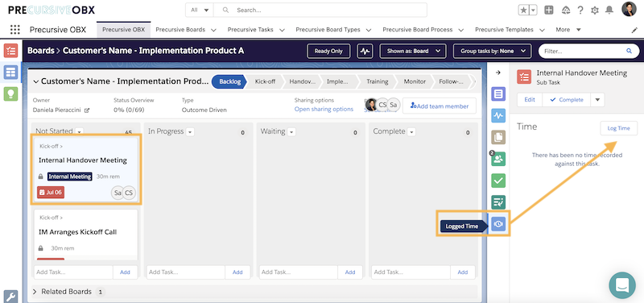Switch to the Precursive OBX tab
The image size is (644, 303).
click(124, 30)
